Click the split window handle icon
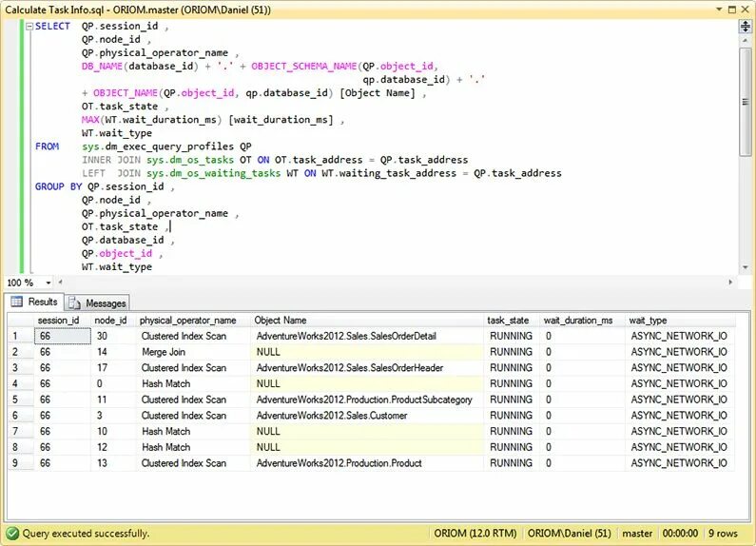 745,26
